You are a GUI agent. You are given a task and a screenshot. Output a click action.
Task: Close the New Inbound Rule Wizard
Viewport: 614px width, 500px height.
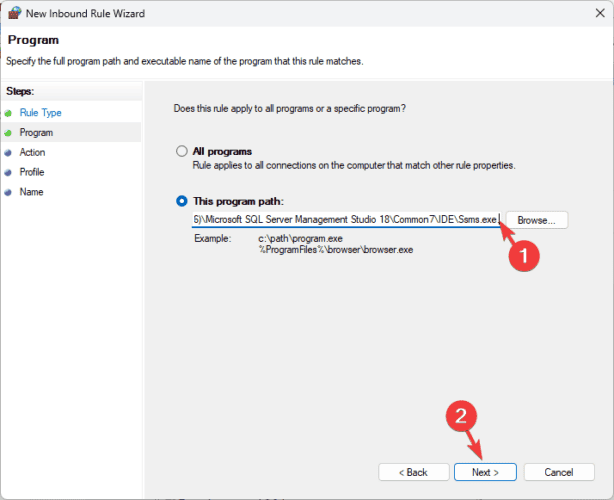point(600,13)
